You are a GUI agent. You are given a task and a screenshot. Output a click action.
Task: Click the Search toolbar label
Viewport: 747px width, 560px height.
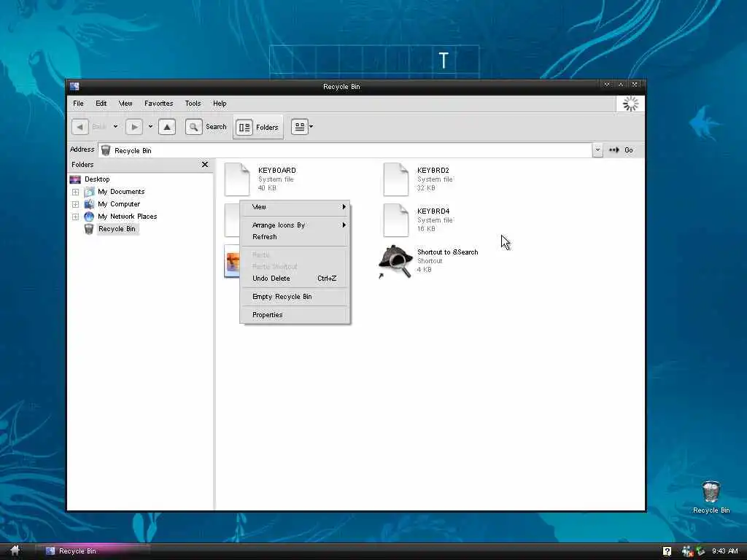click(x=216, y=127)
